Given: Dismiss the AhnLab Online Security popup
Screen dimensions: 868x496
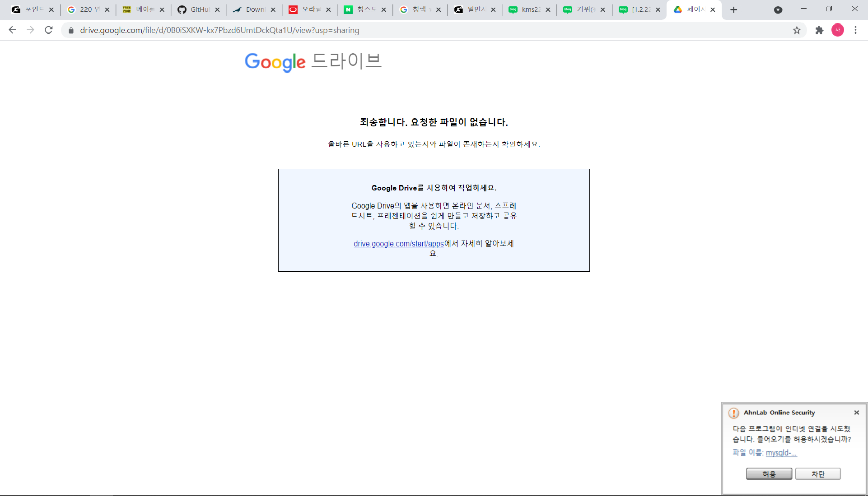Looking at the screenshot, I should tap(856, 413).
